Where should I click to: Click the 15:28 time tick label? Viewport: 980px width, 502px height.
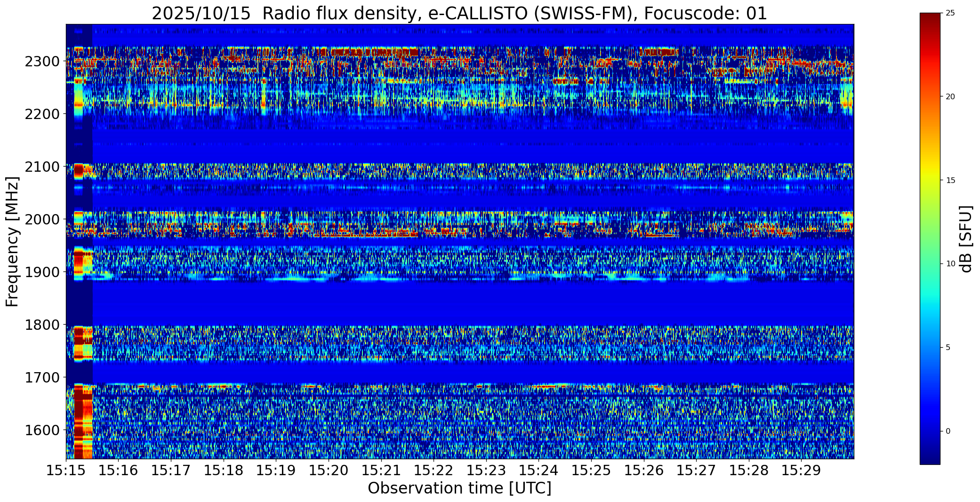click(x=749, y=470)
